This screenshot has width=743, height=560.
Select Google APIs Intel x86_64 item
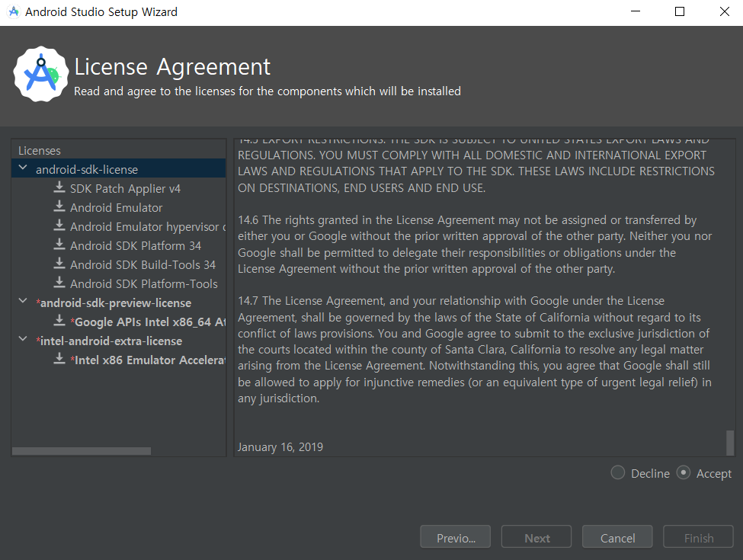pyautogui.click(x=148, y=322)
